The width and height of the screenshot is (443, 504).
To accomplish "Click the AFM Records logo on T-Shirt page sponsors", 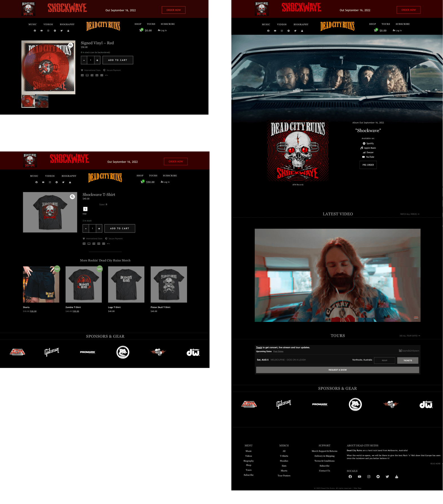I will [17, 352].
